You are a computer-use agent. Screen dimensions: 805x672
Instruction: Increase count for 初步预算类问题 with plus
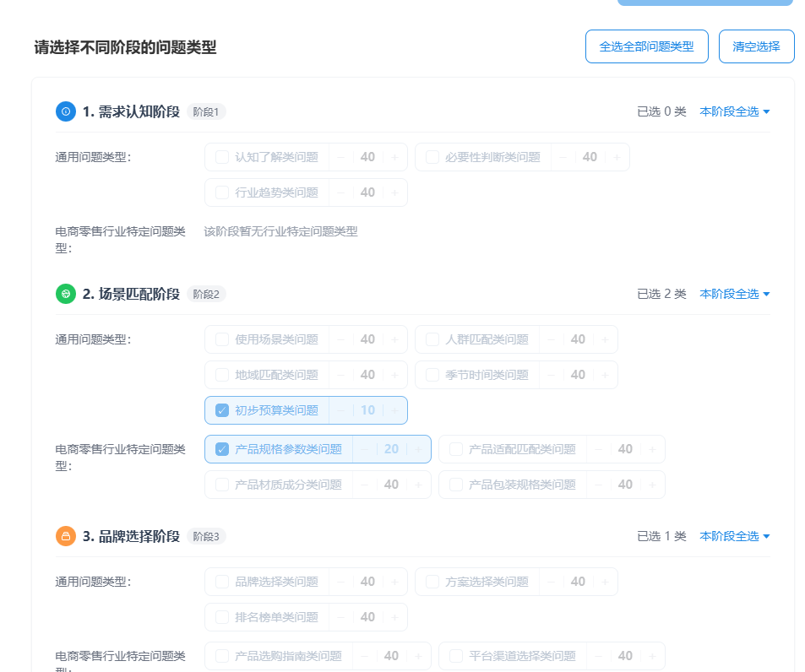394,410
